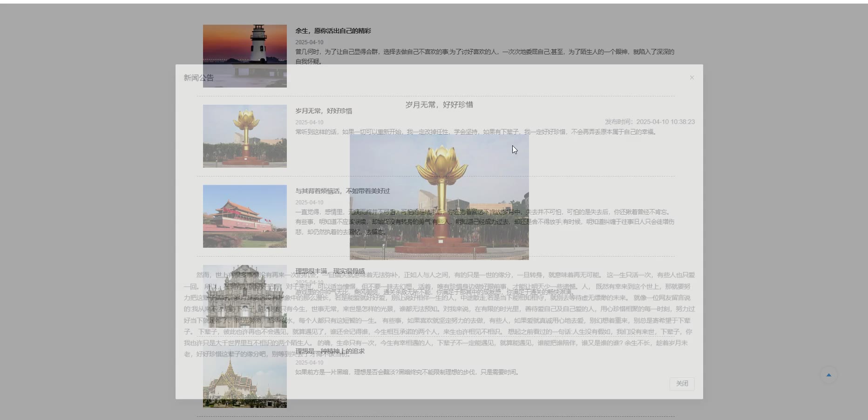Click the date under 与其背着烦恼活，不如带着美好过

coord(309,202)
